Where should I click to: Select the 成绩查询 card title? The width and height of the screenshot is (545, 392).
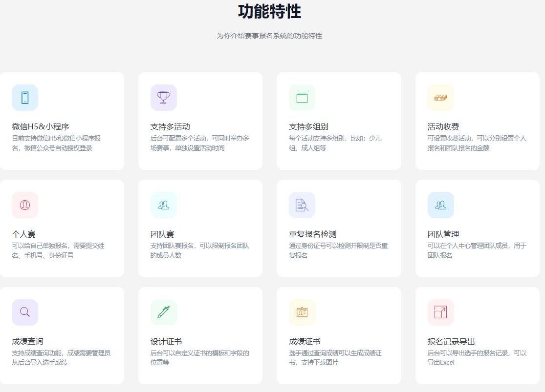[27, 341]
